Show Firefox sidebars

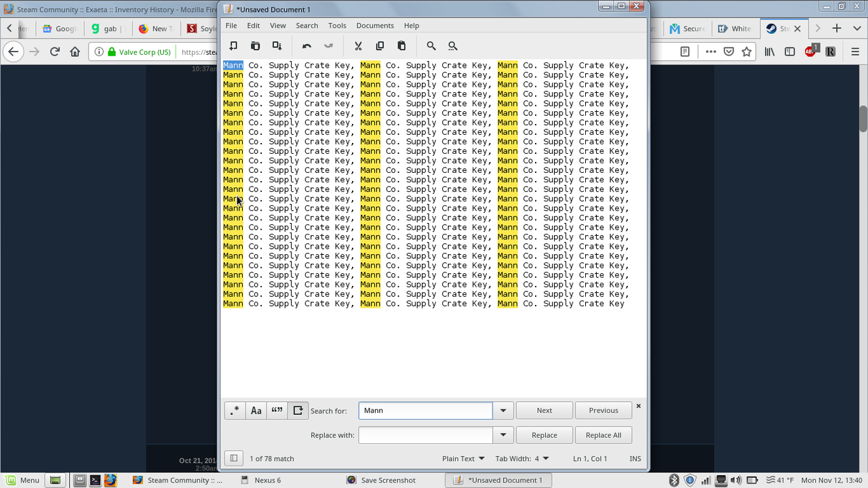click(790, 52)
